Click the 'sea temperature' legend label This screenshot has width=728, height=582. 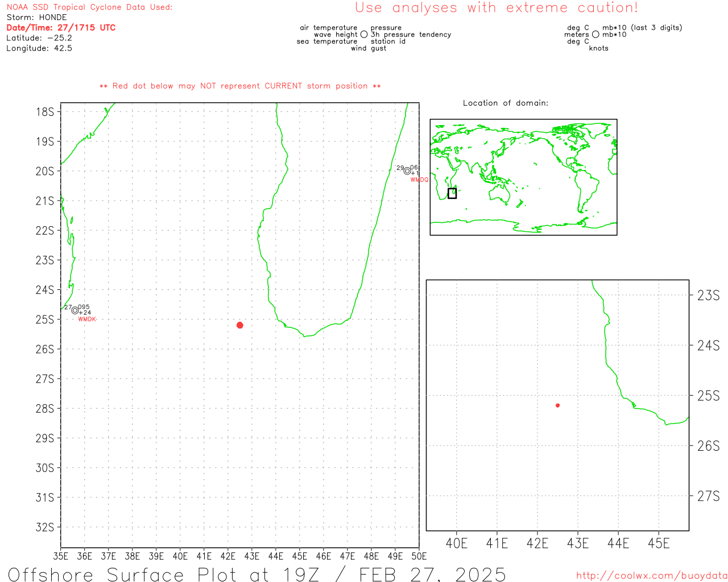[327, 41]
